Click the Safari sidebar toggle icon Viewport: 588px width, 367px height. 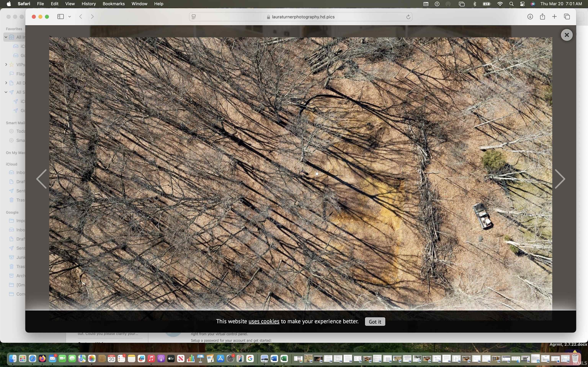coord(60,16)
